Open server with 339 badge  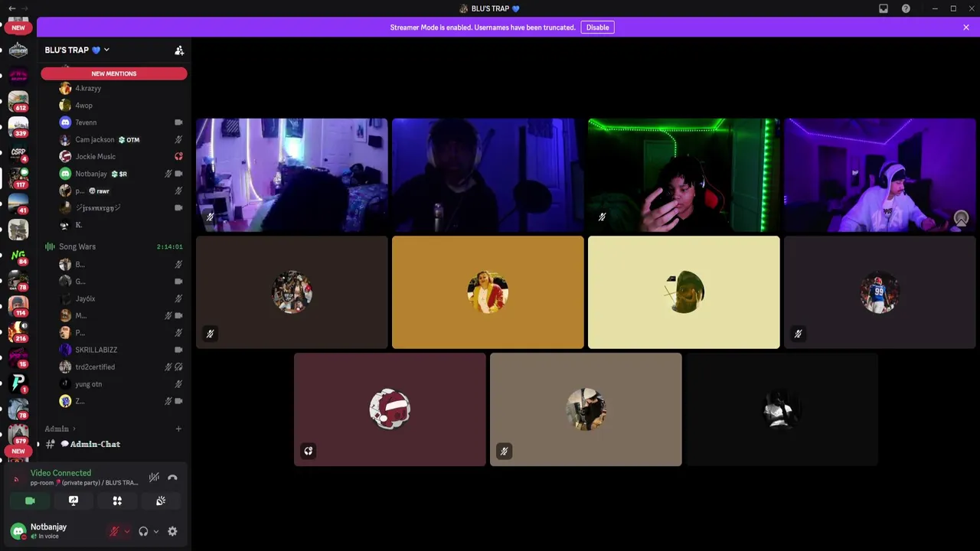tap(18, 126)
